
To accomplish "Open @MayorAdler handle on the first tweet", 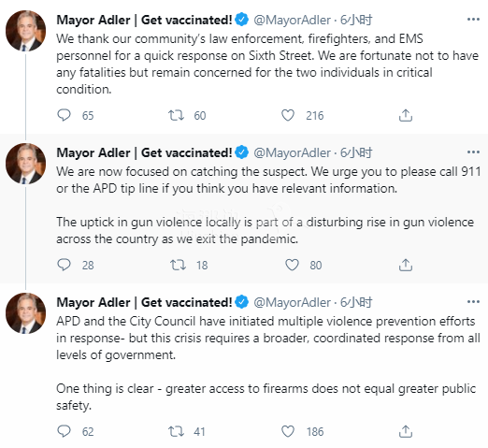I will tap(292, 20).
